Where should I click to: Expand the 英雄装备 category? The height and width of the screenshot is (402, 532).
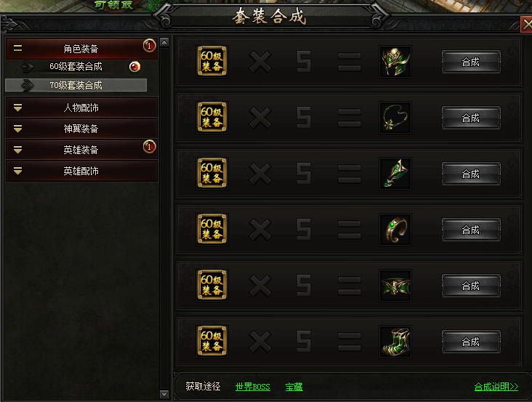click(x=81, y=150)
